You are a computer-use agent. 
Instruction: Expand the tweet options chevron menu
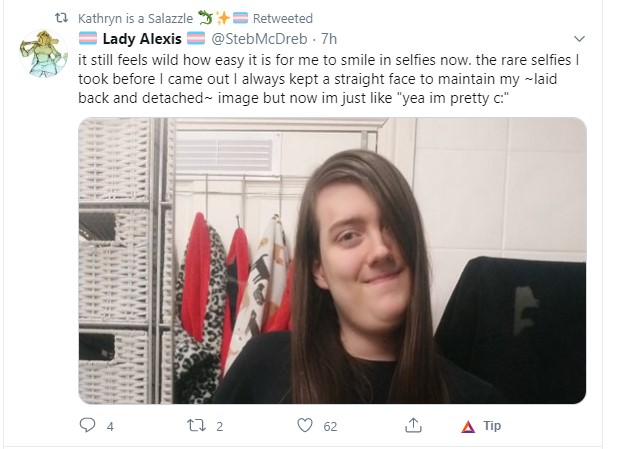[579, 39]
